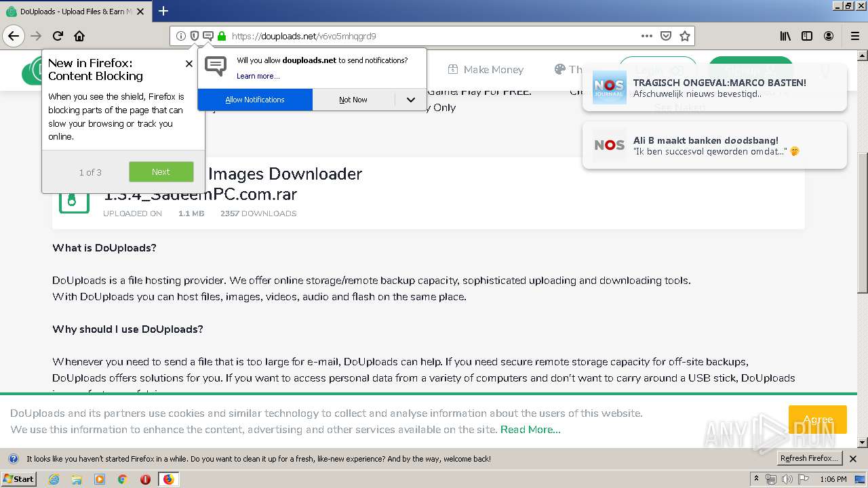Select the DoUploads browser tab
Viewport: 868px width, 488px height.
pyautogui.click(x=75, y=12)
